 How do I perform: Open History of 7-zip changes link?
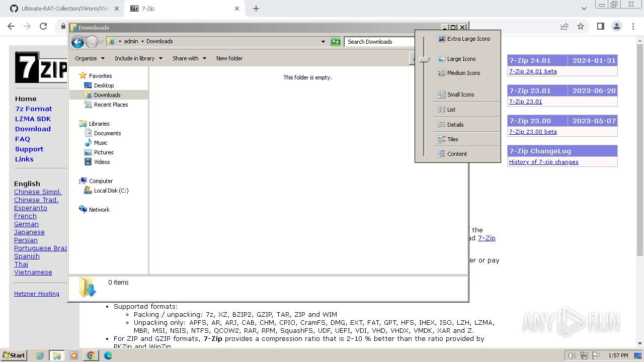(544, 162)
